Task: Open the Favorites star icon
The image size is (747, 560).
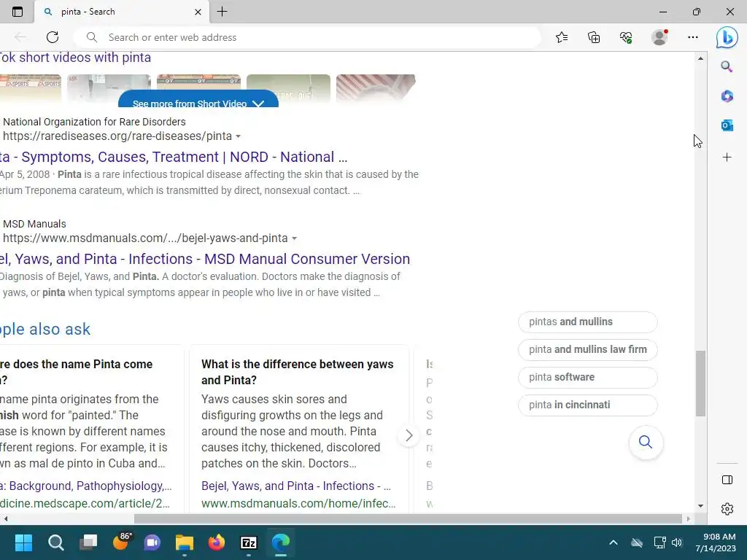Action: pos(562,37)
